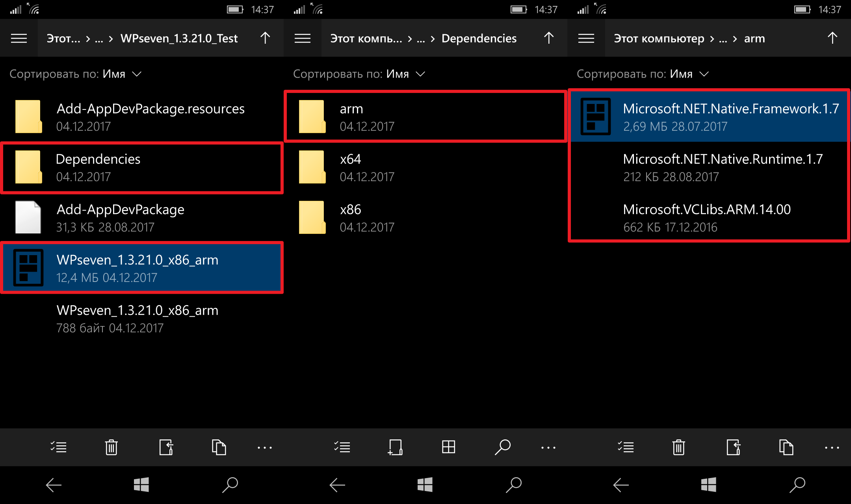Tap Windows Start button on left phone screen

click(x=141, y=485)
